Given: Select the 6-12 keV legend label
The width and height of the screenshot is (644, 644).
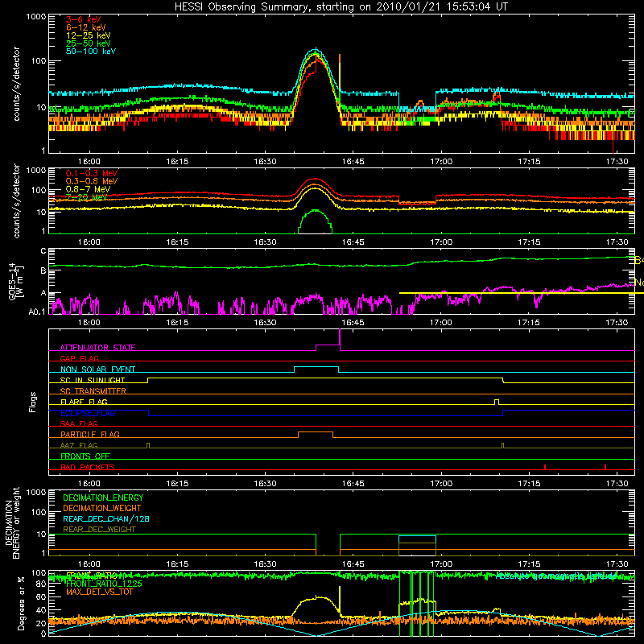Looking at the screenshot, I should tap(85, 27).
